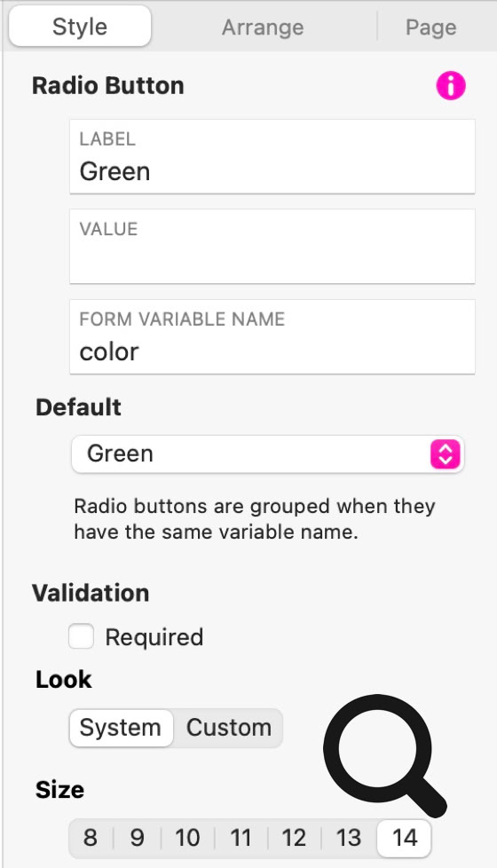
Task: Click the Form Variable Name field
Action: (272, 336)
